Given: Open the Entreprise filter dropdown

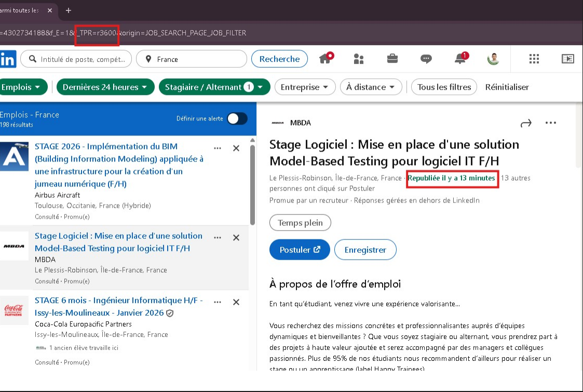Looking at the screenshot, I should pyautogui.click(x=305, y=87).
